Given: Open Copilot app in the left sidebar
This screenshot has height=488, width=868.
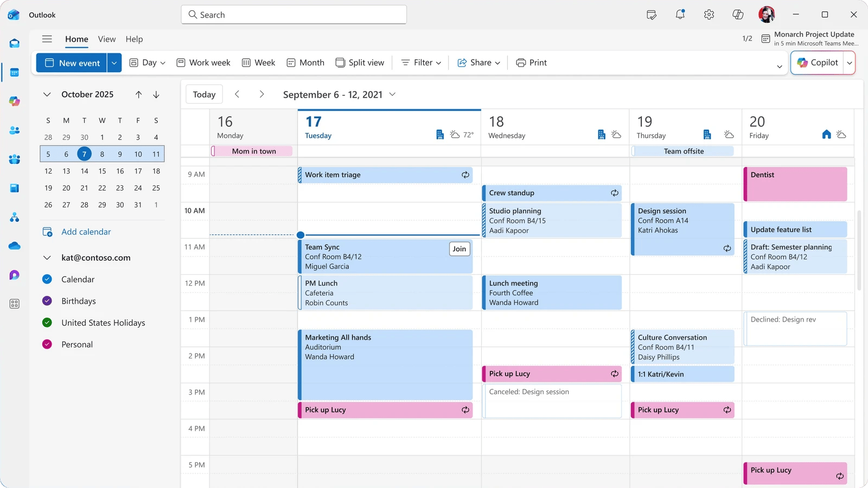Looking at the screenshot, I should tap(15, 101).
